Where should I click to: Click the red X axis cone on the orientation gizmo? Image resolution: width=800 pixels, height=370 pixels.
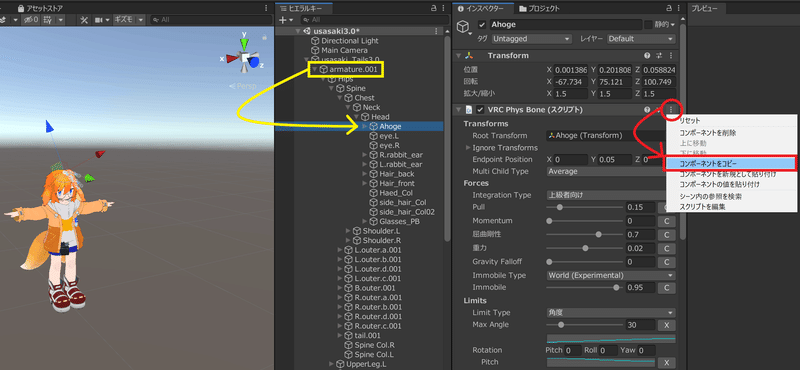pos(232,59)
